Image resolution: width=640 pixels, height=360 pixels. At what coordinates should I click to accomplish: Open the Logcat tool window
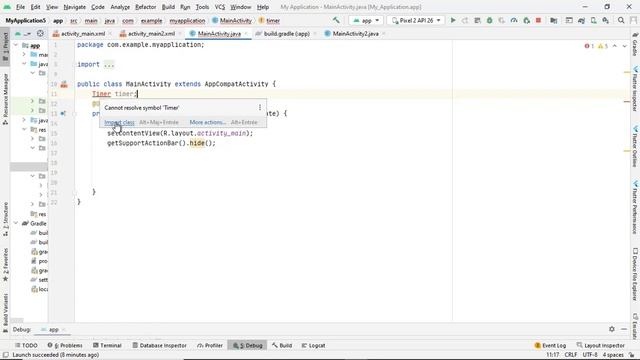tap(313, 345)
